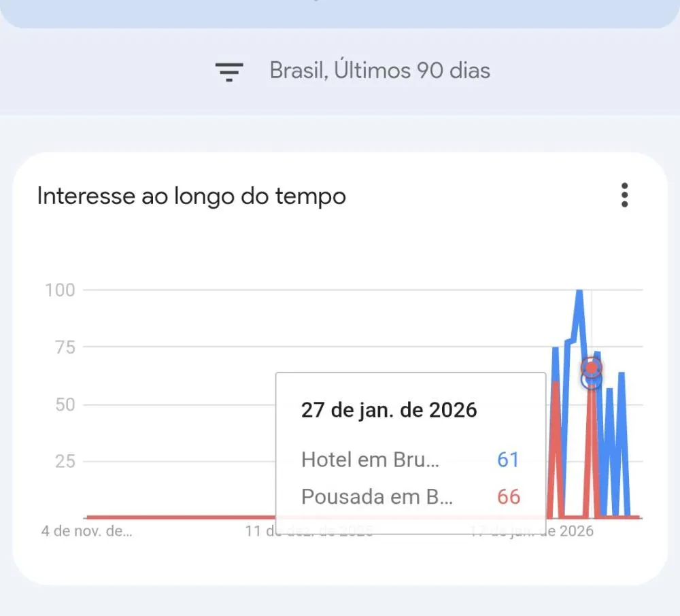Click the tooltip date "27 de jan. de 2026"
The width and height of the screenshot is (680, 616).
pyautogui.click(x=389, y=410)
